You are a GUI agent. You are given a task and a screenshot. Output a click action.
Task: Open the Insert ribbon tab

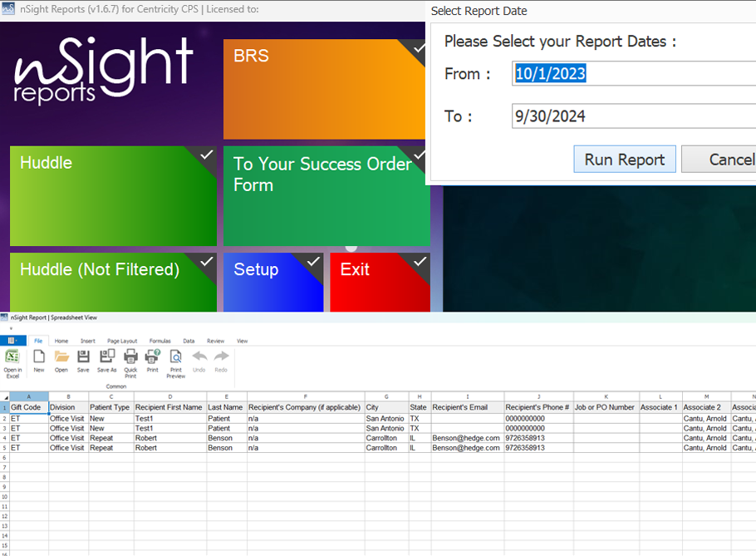88,341
